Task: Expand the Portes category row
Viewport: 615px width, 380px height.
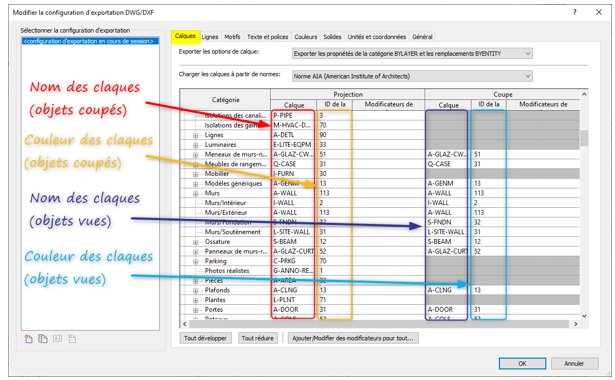Action: tap(195, 310)
